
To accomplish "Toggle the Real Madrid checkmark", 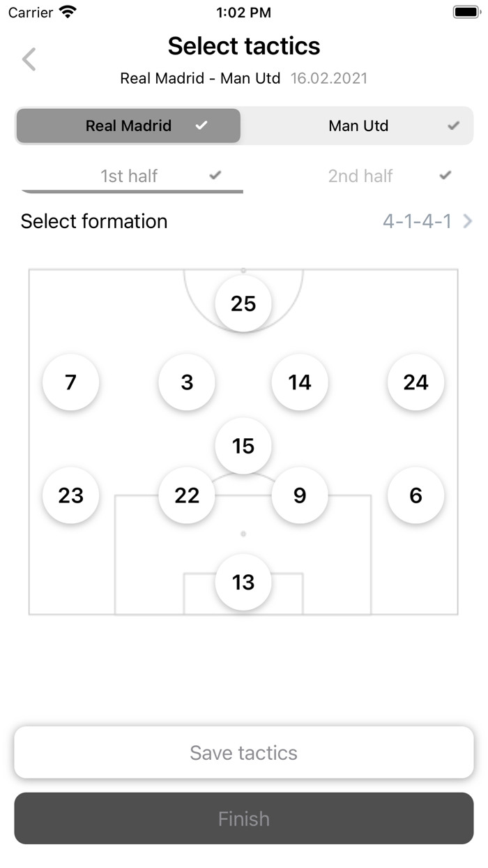I will 202,126.
